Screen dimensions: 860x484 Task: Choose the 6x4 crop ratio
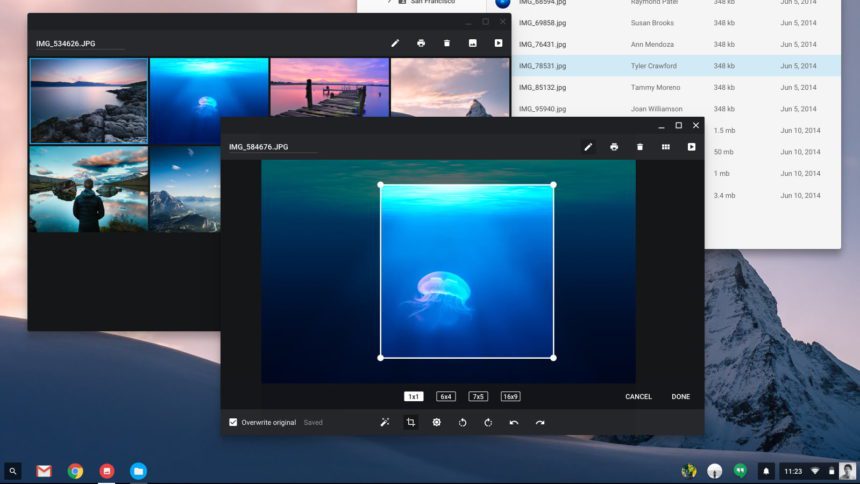446,396
